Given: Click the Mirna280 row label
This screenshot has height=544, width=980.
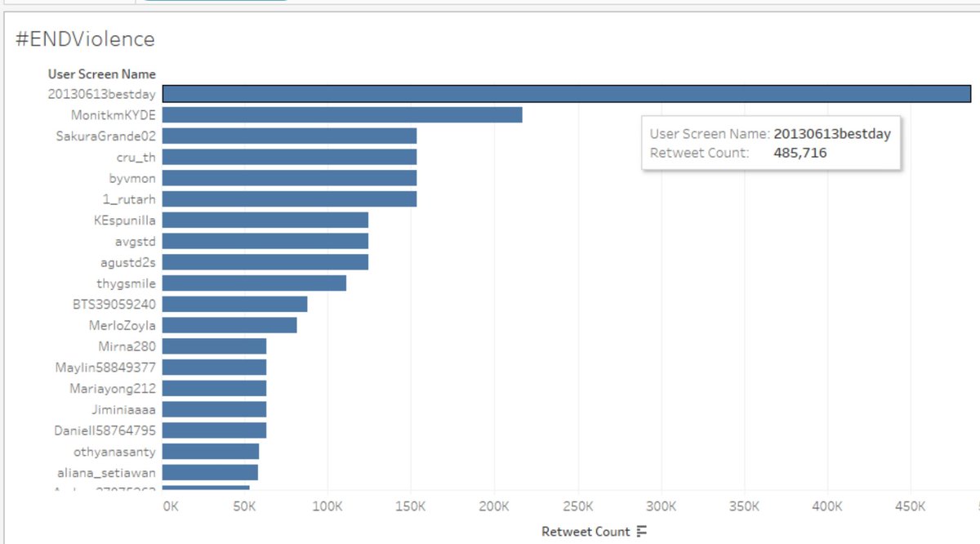Looking at the screenshot, I should (x=127, y=346).
